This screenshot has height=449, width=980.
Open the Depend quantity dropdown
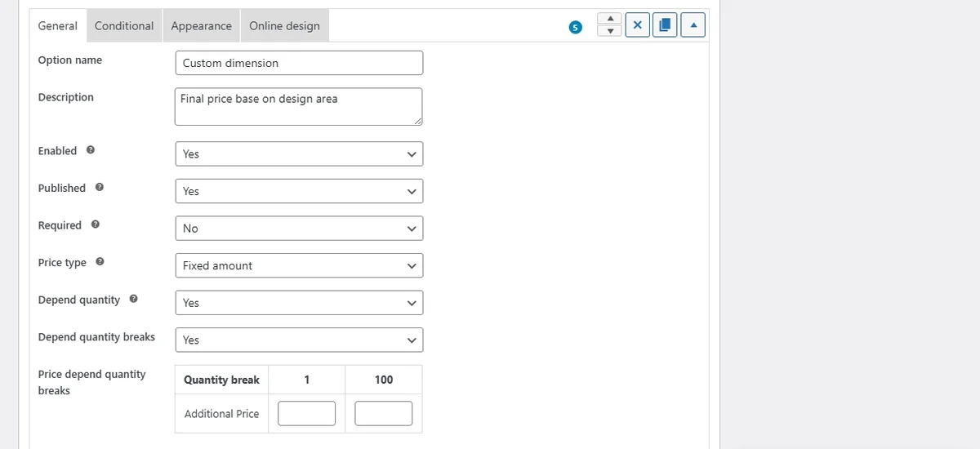(299, 303)
